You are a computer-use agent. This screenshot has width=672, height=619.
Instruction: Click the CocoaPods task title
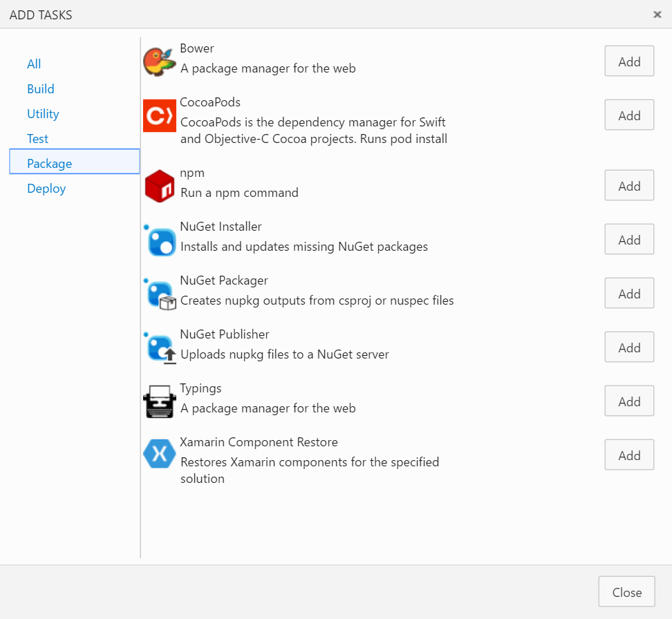tap(210, 102)
